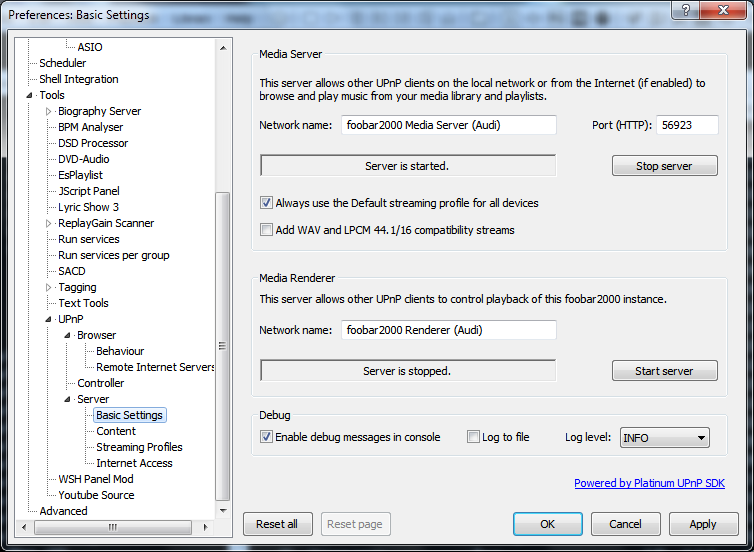754x552 pixels.
Task: Select Content under Server
Action: pyautogui.click(x=116, y=431)
